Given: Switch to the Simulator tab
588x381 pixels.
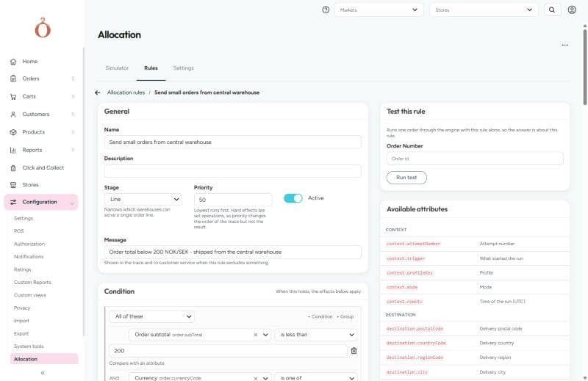Looking at the screenshot, I should 117,68.
